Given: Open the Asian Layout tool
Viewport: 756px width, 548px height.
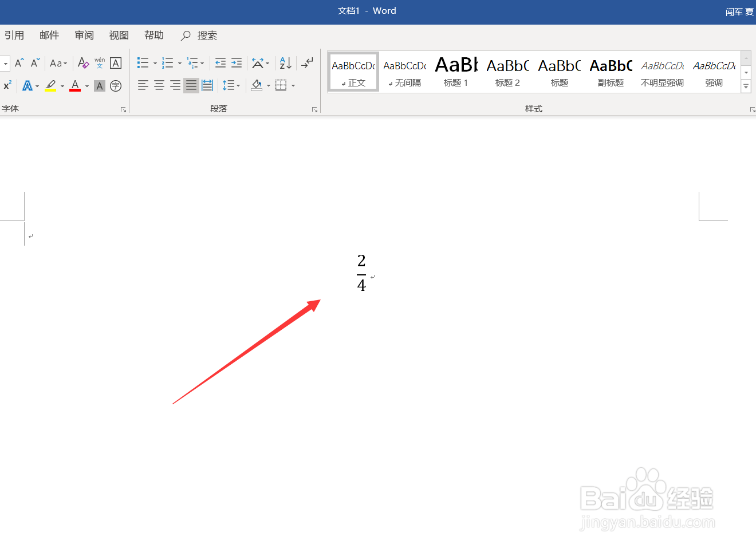Looking at the screenshot, I should 260,63.
